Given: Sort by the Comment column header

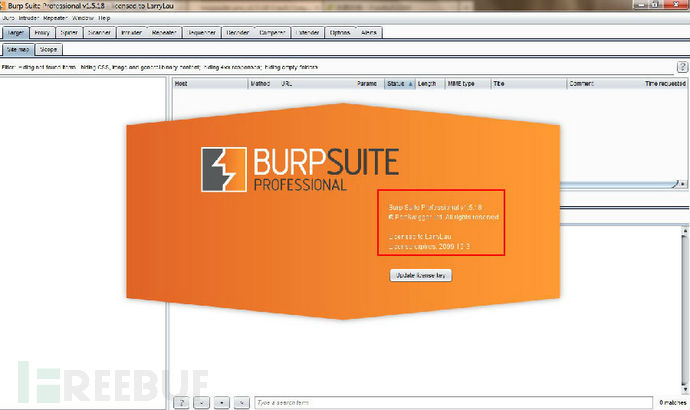Looking at the screenshot, I should pyautogui.click(x=604, y=84).
